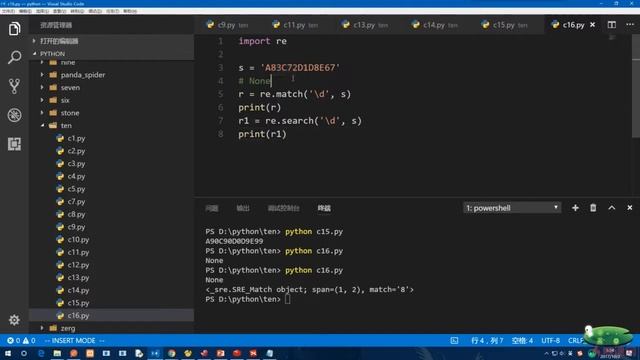Switch to the c11.py tab
The height and width of the screenshot is (360, 640).
pos(296,25)
